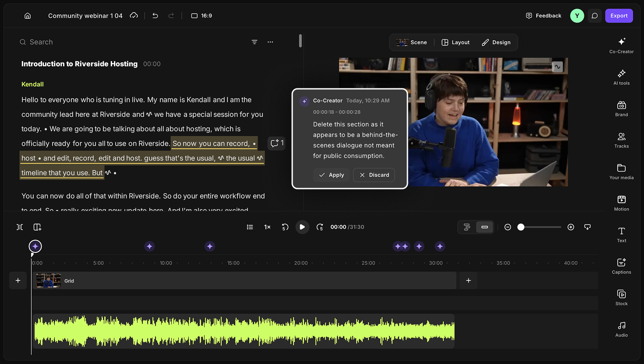Screen dimensions: 644x364
Task: Open the Stock library panel
Action: [x=621, y=297]
